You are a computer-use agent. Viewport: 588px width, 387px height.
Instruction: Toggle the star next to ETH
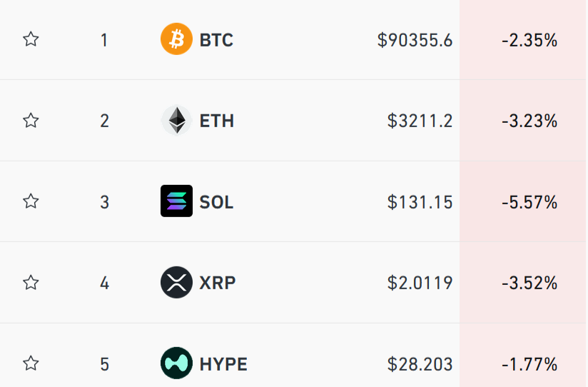click(31, 121)
